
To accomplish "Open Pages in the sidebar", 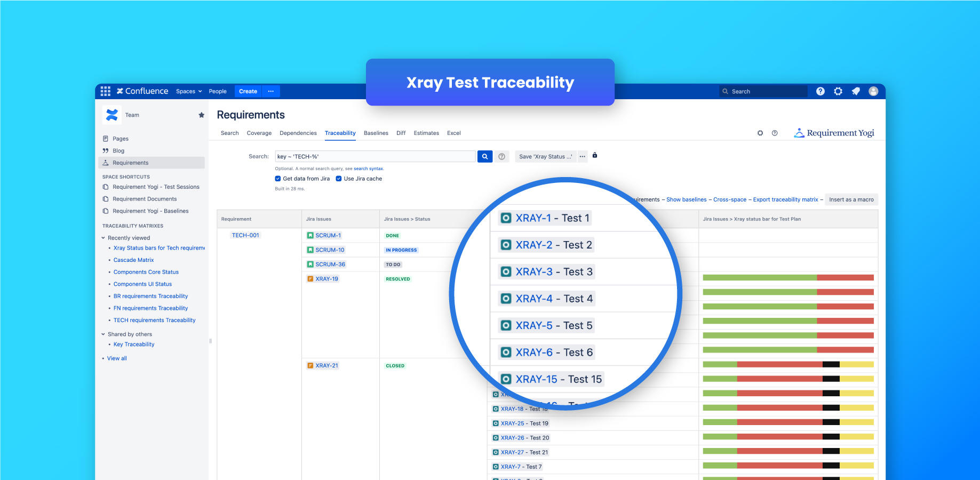I will click(121, 139).
